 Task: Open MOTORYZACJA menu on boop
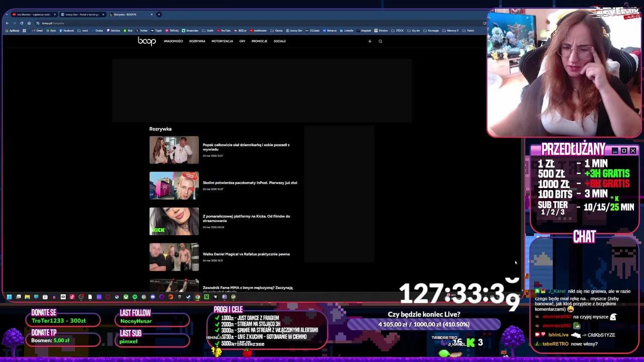pyautogui.click(x=222, y=41)
